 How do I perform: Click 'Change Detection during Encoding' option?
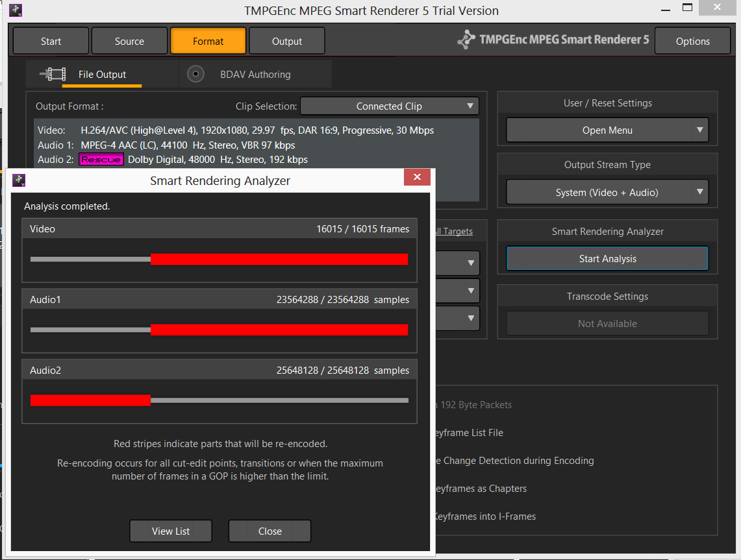point(514,460)
